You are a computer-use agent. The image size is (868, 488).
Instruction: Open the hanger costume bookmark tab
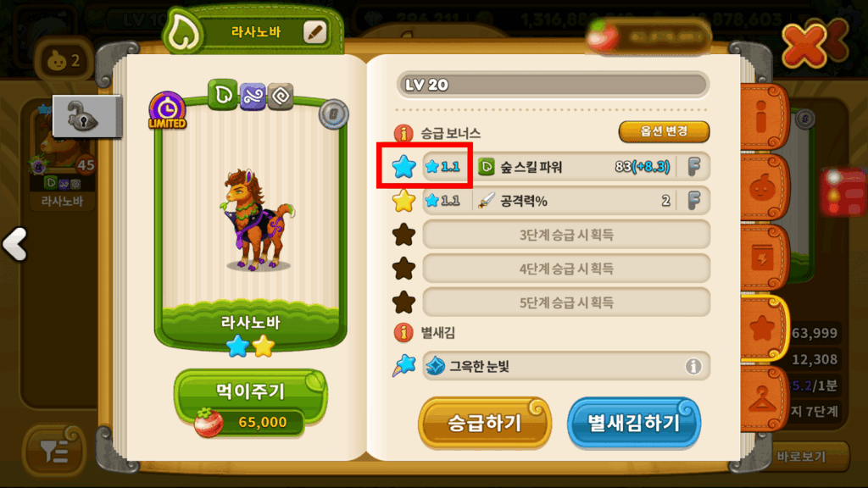[763, 399]
